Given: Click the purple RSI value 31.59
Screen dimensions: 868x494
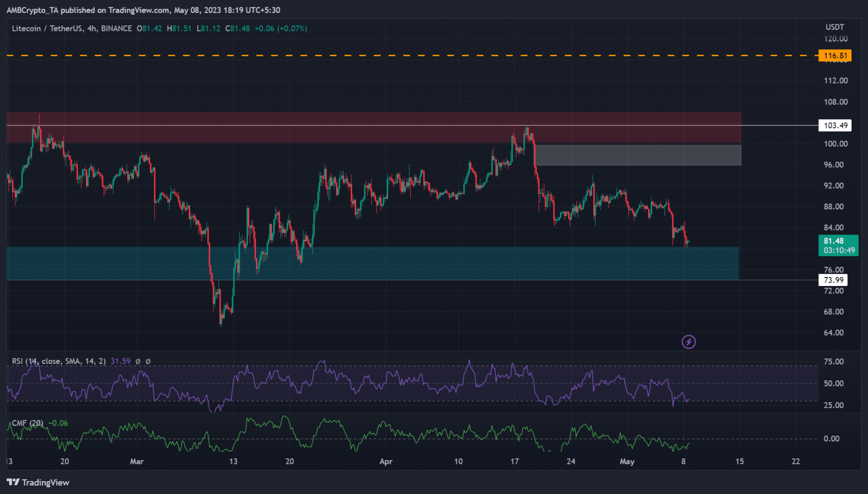Looking at the screenshot, I should [x=120, y=361].
